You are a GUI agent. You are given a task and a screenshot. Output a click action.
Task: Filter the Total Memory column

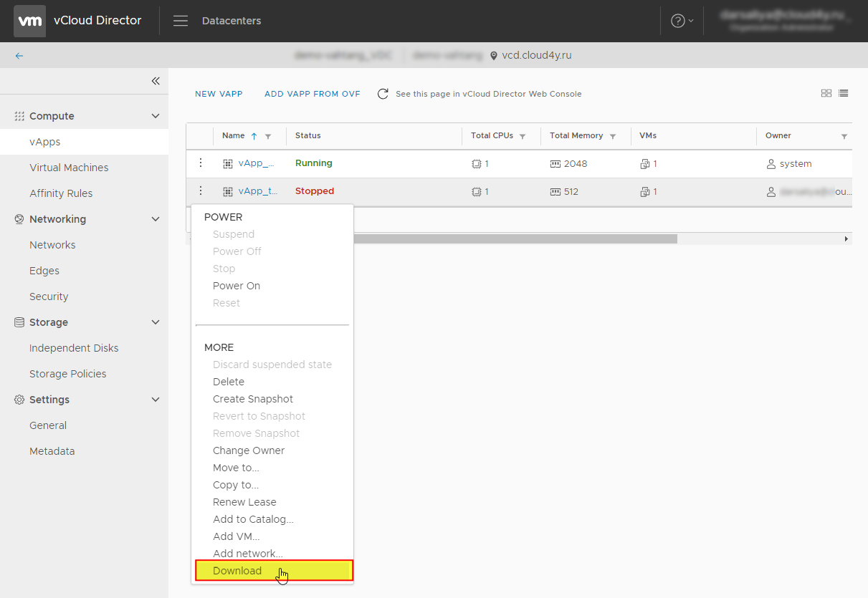coord(613,136)
